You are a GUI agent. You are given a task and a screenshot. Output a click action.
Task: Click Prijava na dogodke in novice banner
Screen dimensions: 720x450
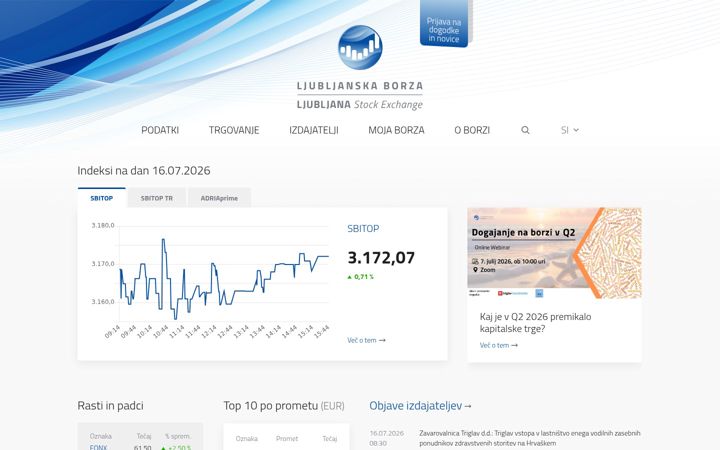[x=444, y=24]
